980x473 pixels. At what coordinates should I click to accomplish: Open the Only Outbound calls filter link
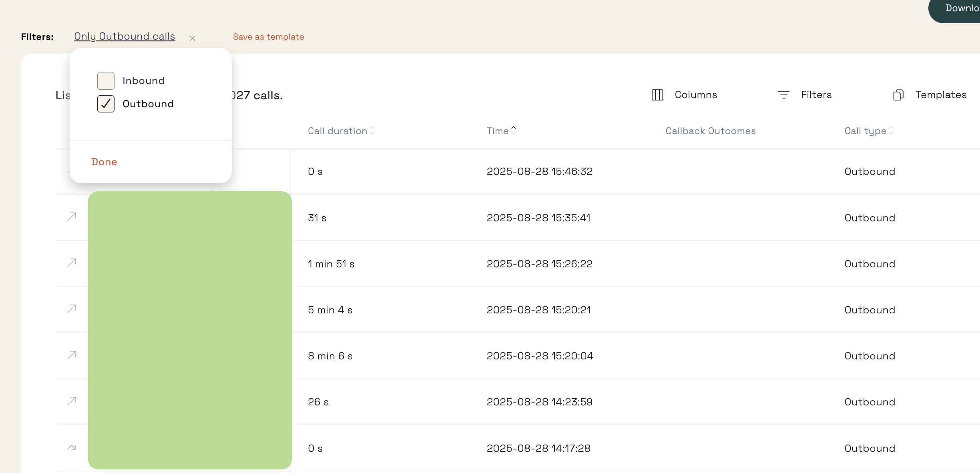click(x=125, y=36)
